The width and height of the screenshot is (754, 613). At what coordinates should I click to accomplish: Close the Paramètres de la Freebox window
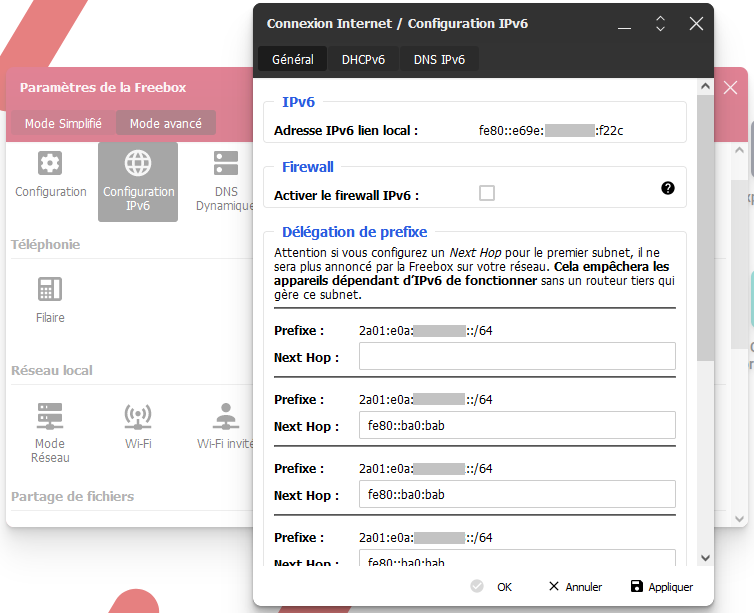coord(730,88)
